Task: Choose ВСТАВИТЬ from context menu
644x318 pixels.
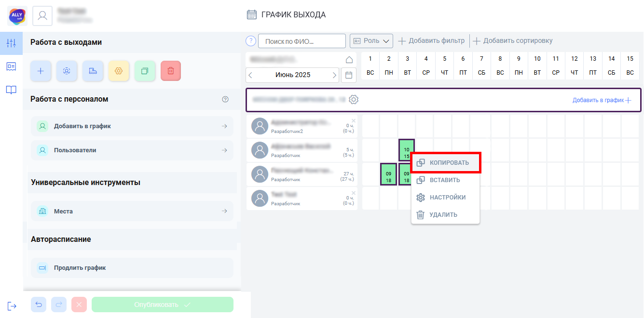Action: pyautogui.click(x=446, y=180)
